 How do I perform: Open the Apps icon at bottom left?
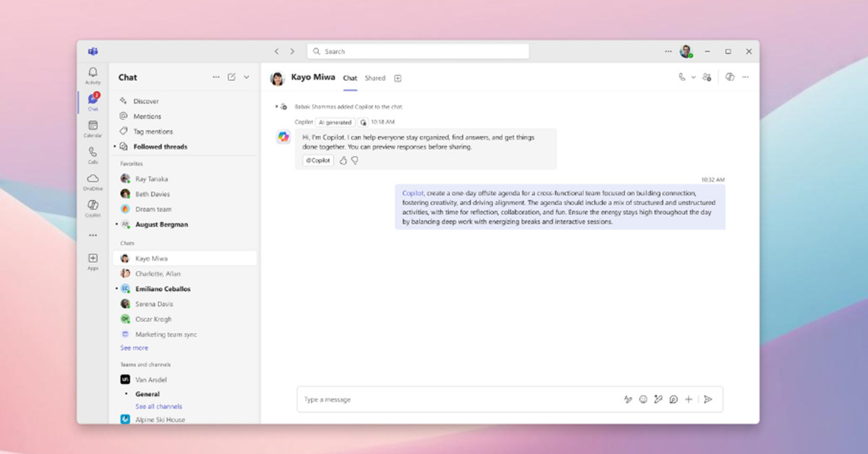[x=93, y=259]
